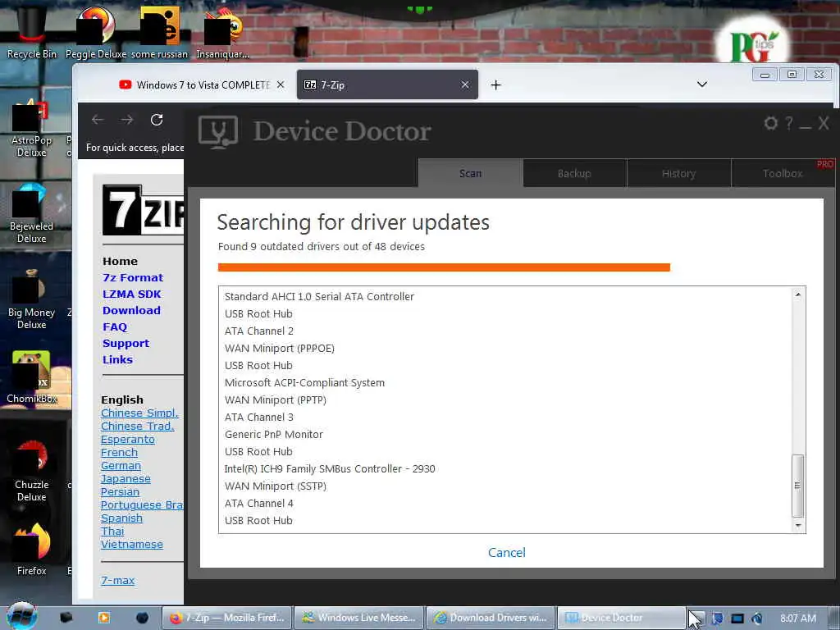Image resolution: width=840 pixels, height=630 pixels.
Task: Close the Windows 7 to Vista tab
Action: tap(281, 84)
